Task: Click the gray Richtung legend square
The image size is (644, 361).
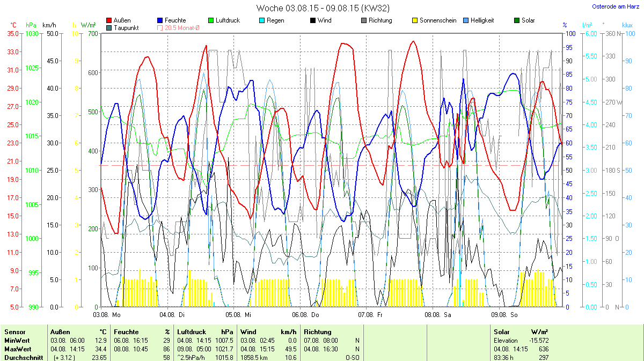Action: pos(364,21)
